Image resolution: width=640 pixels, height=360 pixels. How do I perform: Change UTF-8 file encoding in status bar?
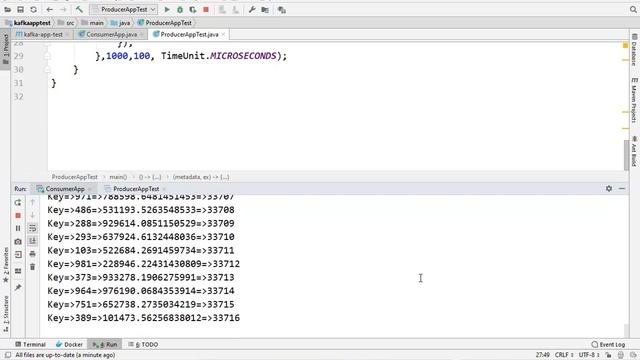589,355
